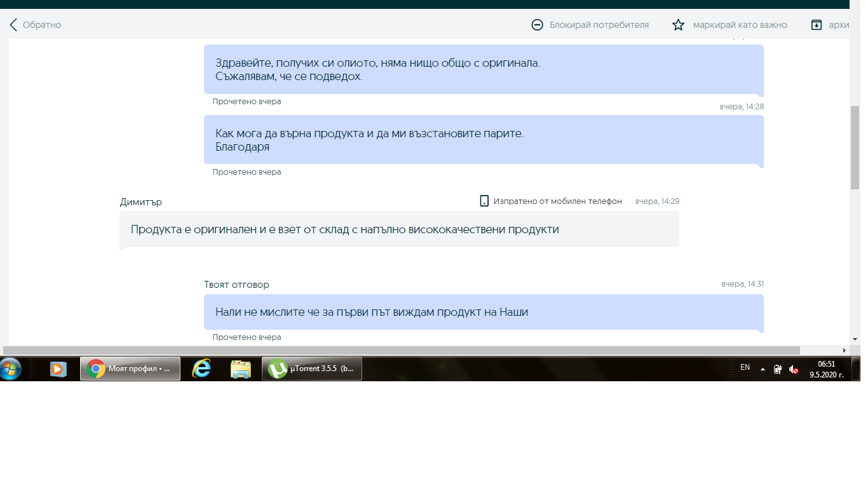Click the horizontal scrollbar right arrow
Image resolution: width=868 pixels, height=488 pixels.
(844, 350)
